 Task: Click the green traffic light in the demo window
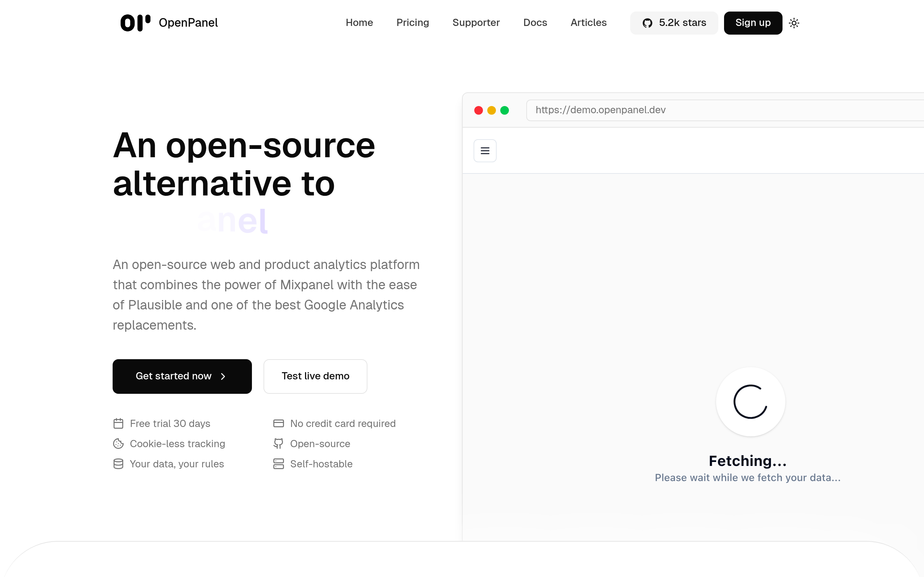coord(505,110)
